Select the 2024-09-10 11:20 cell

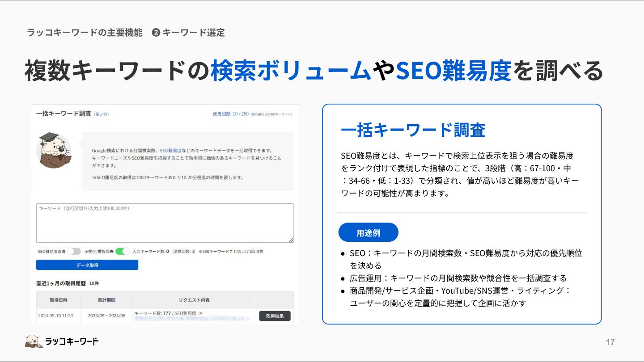click(x=55, y=316)
